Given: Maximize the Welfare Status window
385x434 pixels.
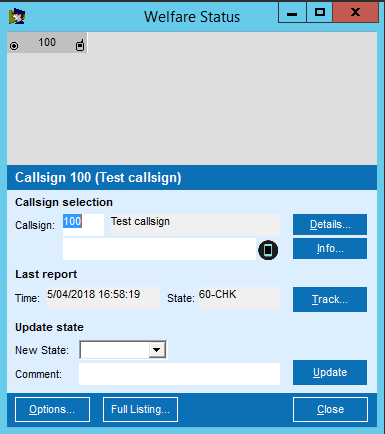Looking at the screenshot, I should coord(320,12).
